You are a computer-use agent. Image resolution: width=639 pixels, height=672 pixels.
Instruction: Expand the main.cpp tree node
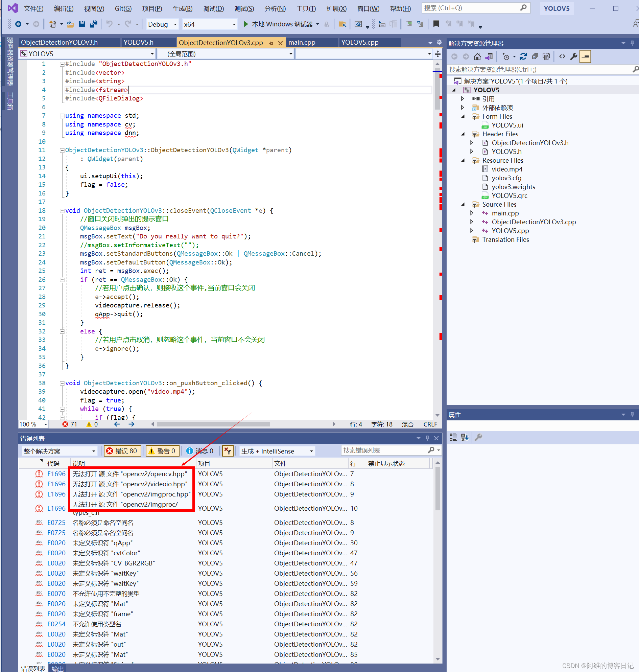coord(472,213)
